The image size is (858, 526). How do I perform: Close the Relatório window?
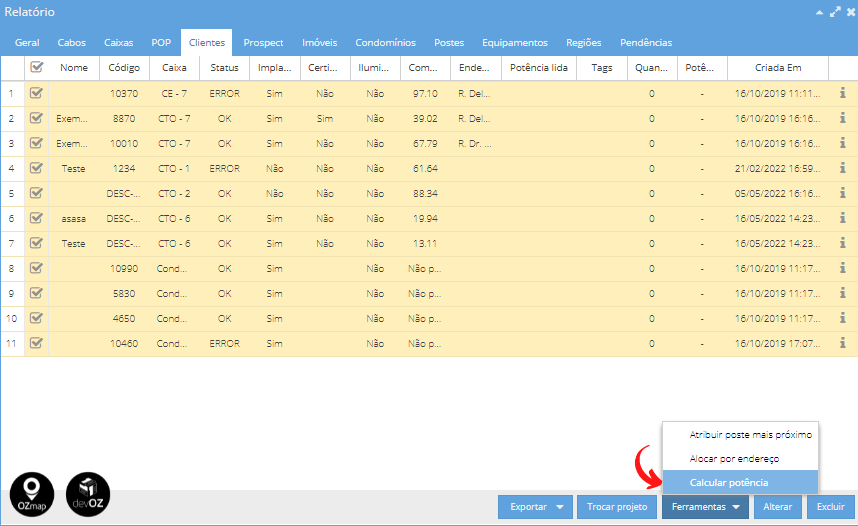point(851,12)
